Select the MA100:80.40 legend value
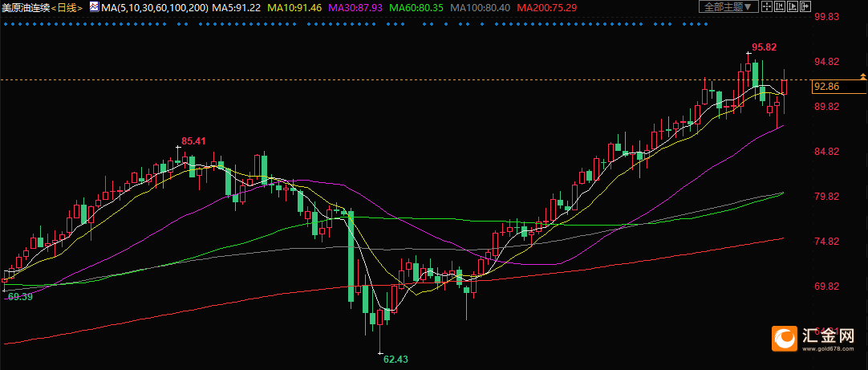The width and height of the screenshot is (868, 370). pyautogui.click(x=480, y=8)
